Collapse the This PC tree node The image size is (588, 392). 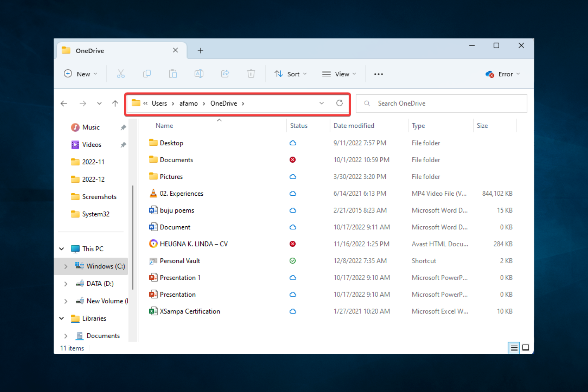[x=62, y=249]
